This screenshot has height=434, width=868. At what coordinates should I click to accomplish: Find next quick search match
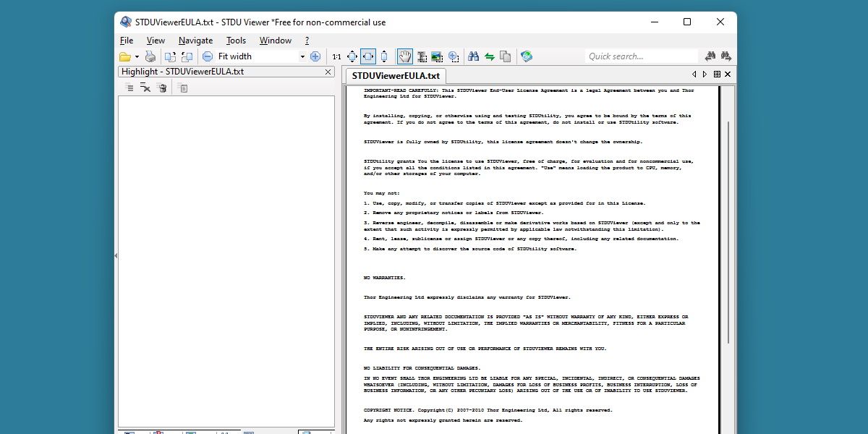[726, 56]
